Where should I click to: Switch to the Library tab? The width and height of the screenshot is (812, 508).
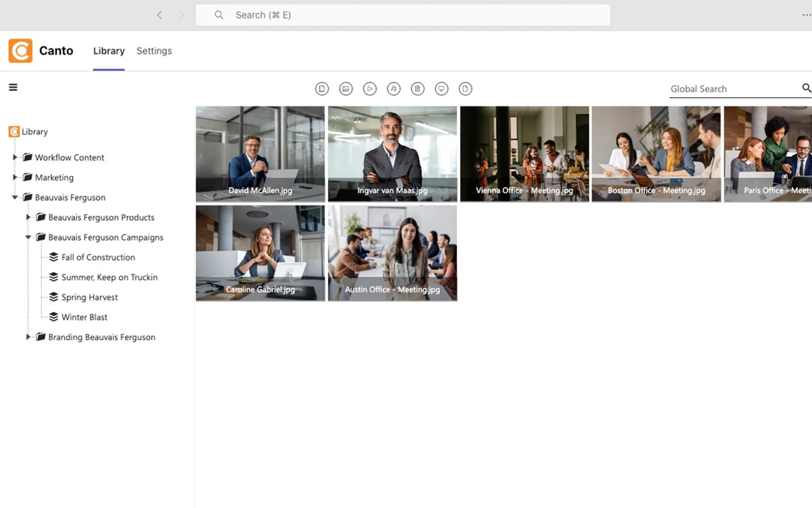tap(109, 51)
